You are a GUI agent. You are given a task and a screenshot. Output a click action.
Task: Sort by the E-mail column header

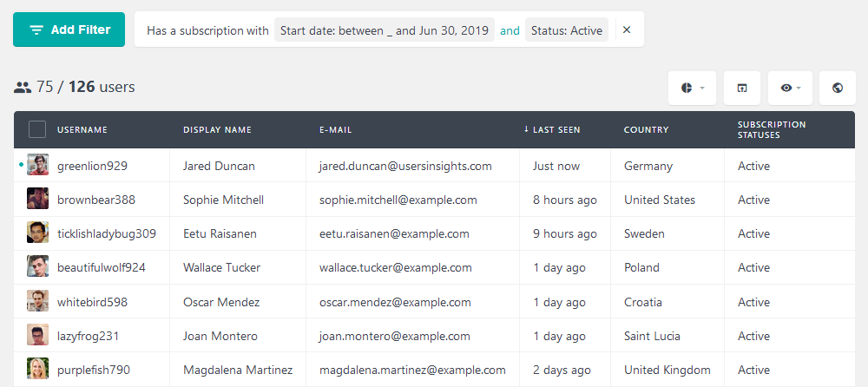pos(335,129)
